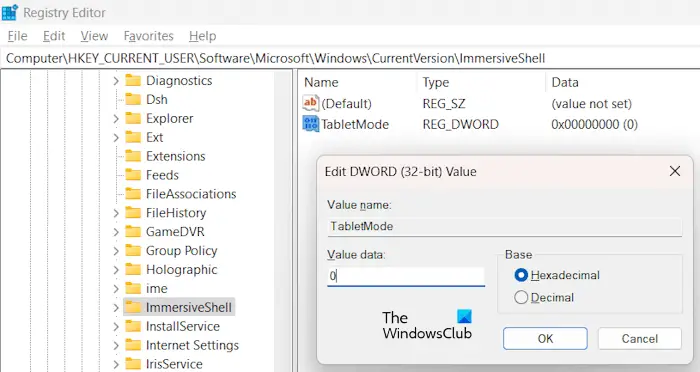
Task: Click the registry path address bar
Action: click(350, 59)
